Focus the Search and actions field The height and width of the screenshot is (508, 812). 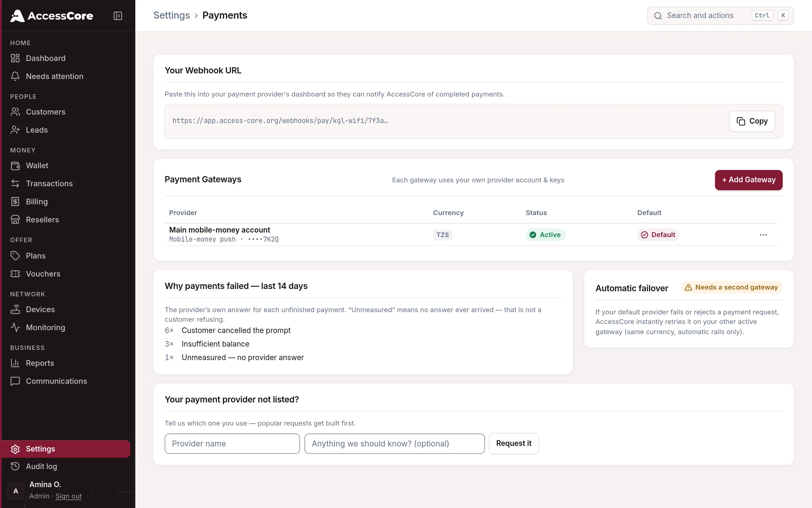[720, 16]
